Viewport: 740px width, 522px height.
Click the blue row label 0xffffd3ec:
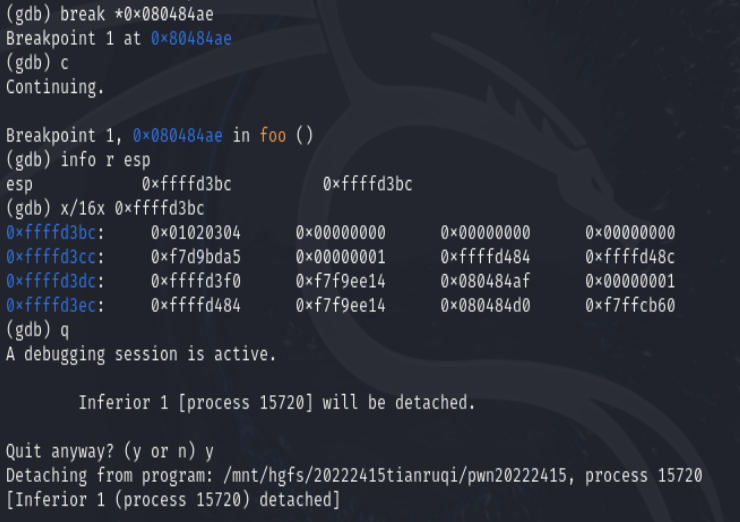[57, 305]
